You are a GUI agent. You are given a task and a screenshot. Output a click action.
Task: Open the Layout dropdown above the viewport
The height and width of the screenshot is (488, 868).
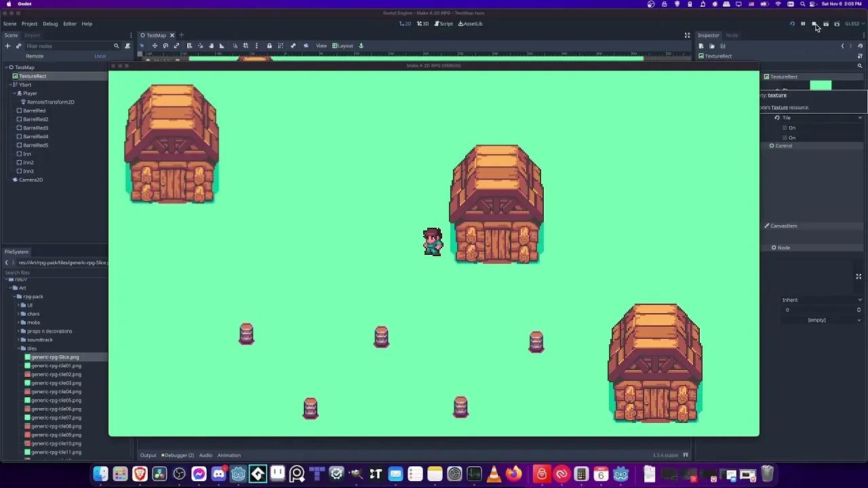pyautogui.click(x=343, y=45)
